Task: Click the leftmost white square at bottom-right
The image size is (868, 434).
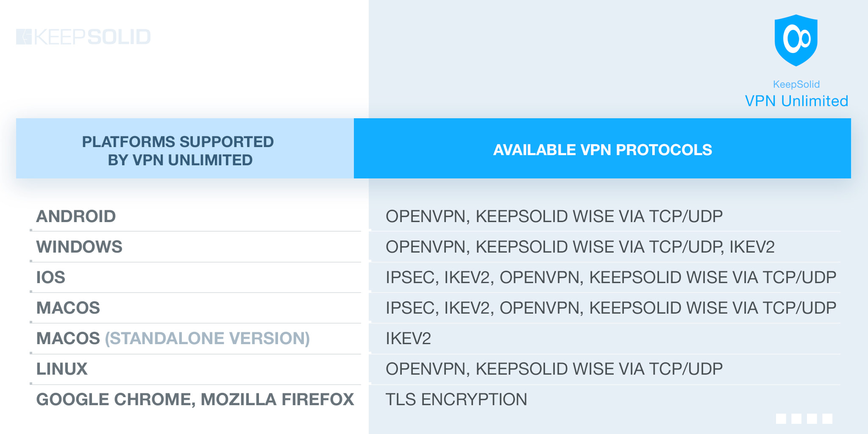Action: pyautogui.click(x=781, y=419)
